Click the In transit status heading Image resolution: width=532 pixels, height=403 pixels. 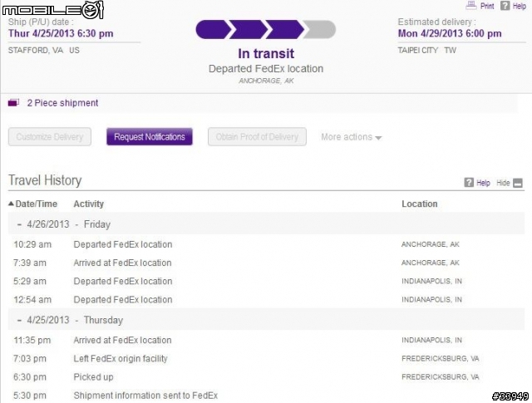point(266,54)
